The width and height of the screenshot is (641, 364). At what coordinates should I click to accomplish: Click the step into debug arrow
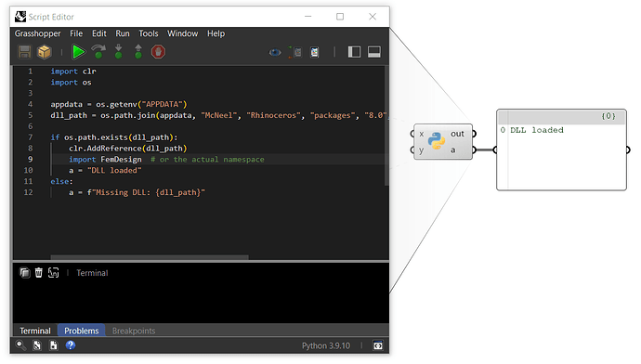pyautogui.click(x=119, y=52)
